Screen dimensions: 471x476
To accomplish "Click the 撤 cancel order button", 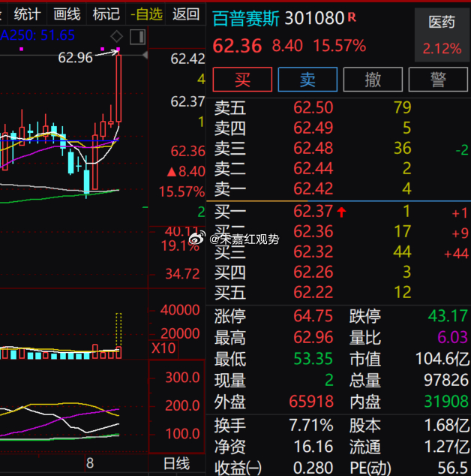I will [373, 80].
